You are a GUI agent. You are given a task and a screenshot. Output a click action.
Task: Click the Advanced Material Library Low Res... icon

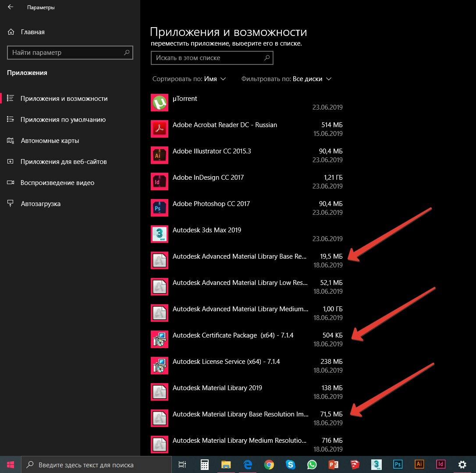click(x=160, y=287)
